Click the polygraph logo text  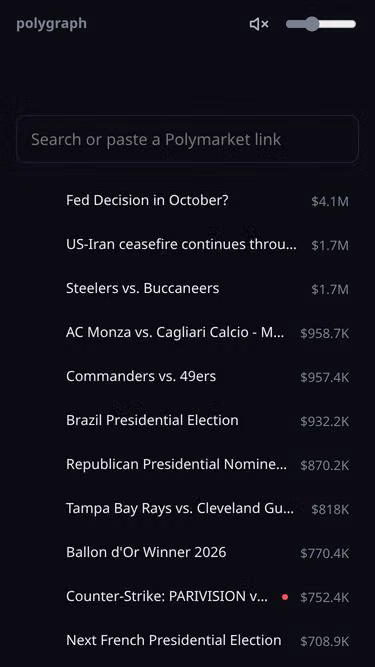coord(51,23)
